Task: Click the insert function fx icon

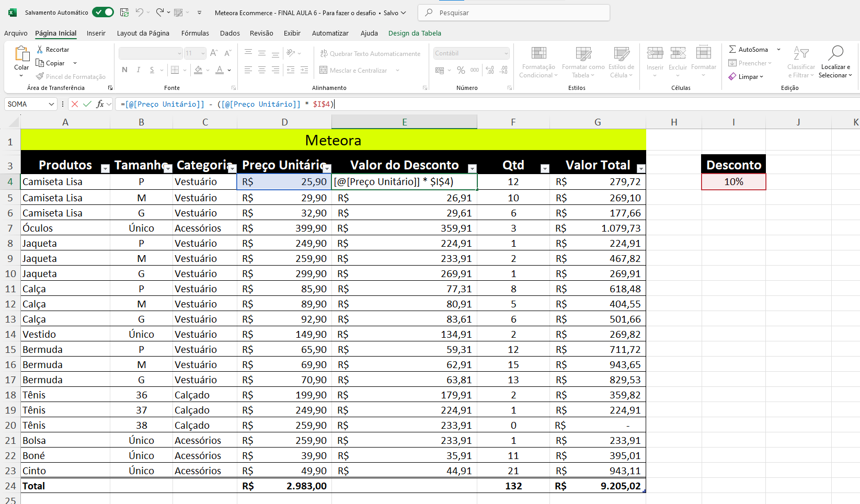Action: point(100,104)
